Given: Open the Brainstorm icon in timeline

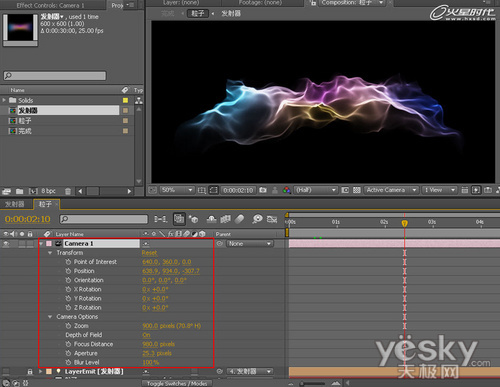Looking at the screenshot, I should click(x=257, y=219).
